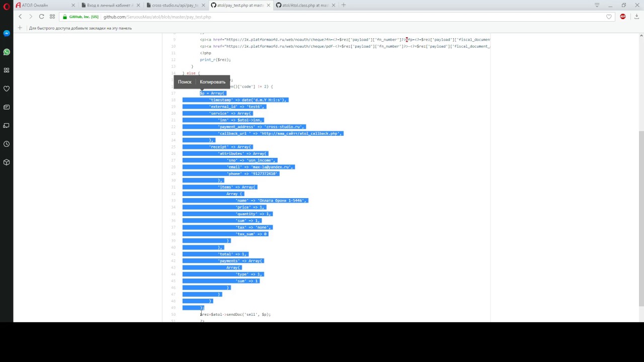Viewport: 644px width, 362px height.
Task: Choose Копировать in selection popup
Action: [213, 82]
